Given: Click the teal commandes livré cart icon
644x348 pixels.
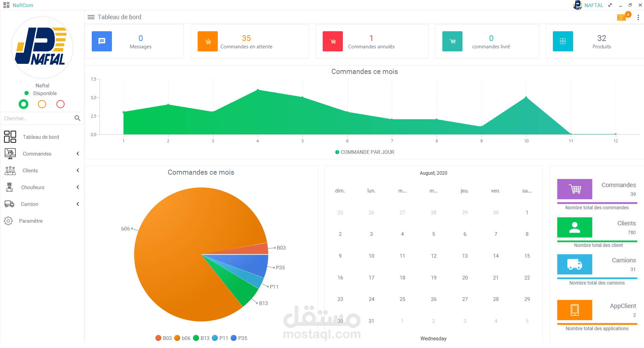Looking at the screenshot, I should (x=452, y=41).
